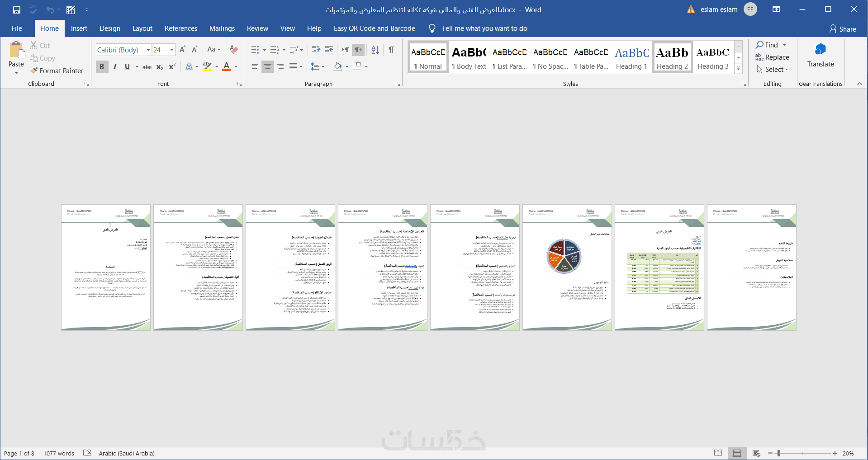Click the 1077 words count
Viewport: 868px width, 460px height.
pyautogui.click(x=59, y=453)
